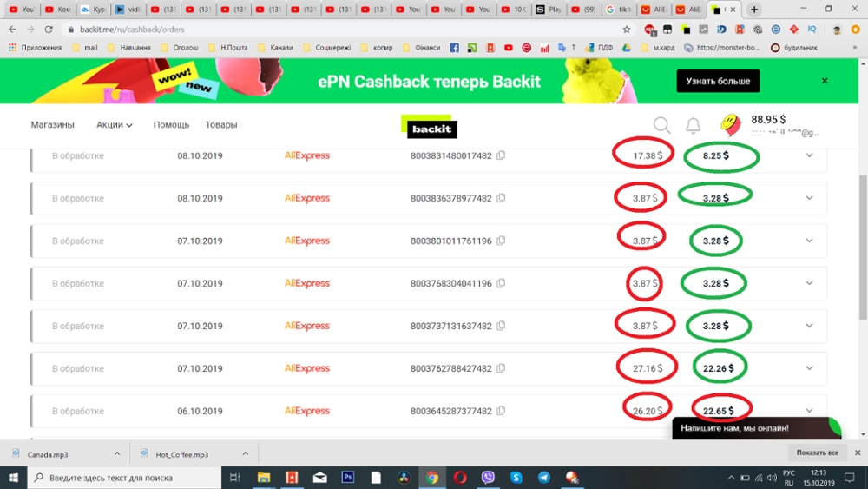This screenshot has height=489, width=868.
Task: Expand the 27.16 $ order details
Action: (809, 369)
